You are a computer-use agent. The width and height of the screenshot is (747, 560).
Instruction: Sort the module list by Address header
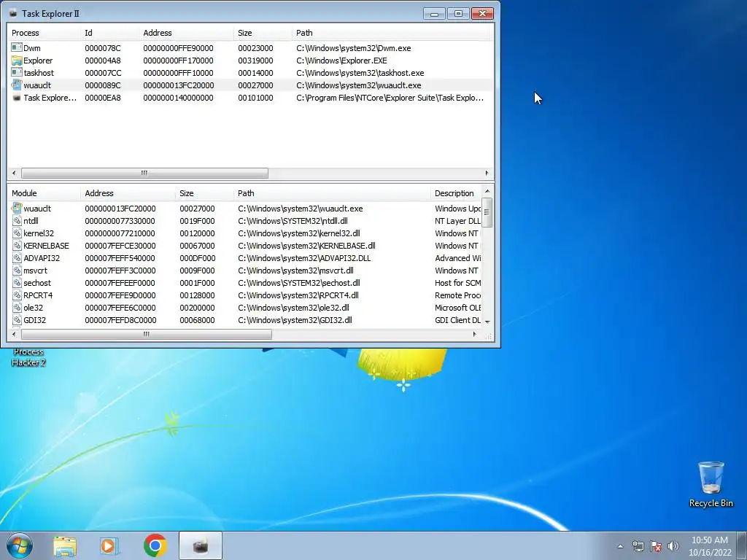tap(128, 193)
